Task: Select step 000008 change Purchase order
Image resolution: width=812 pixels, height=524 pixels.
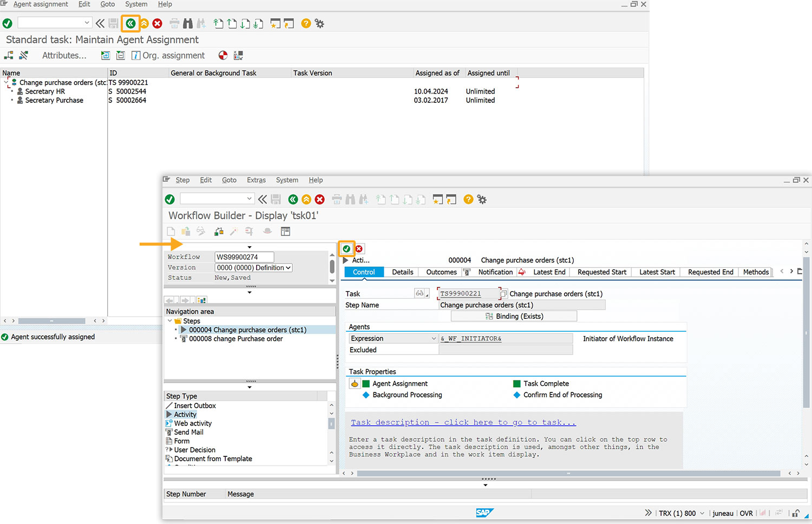Action: pyautogui.click(x=235, y=339)
